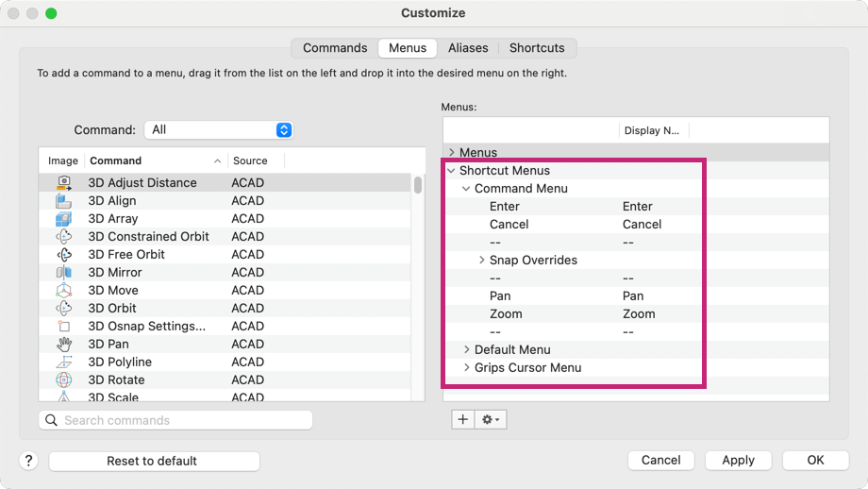Viewport: 868px width, 489px height.
Task: Click the Search commands field
Action: coord(175,420)
